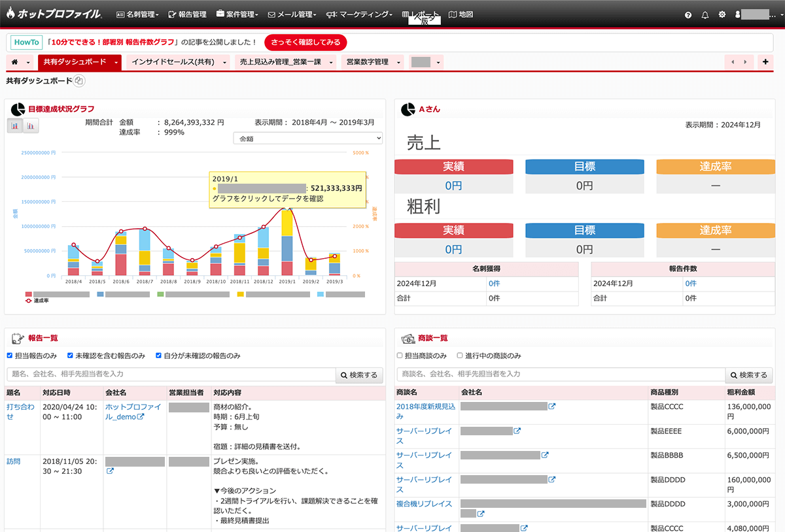785x532 pixels.
Task: Click copy icon beside 共有ダッシュボード title
Action: coord(79,81)
